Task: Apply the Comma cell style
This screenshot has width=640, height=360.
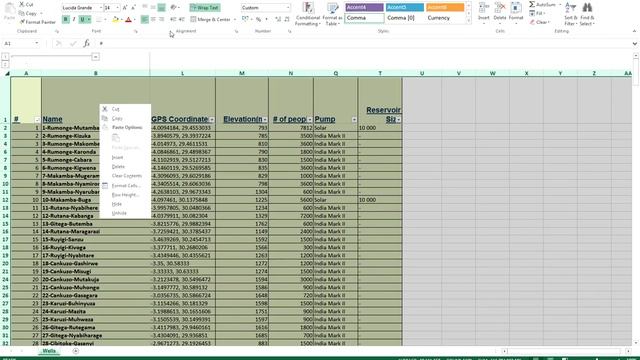Action: [364, 18]
